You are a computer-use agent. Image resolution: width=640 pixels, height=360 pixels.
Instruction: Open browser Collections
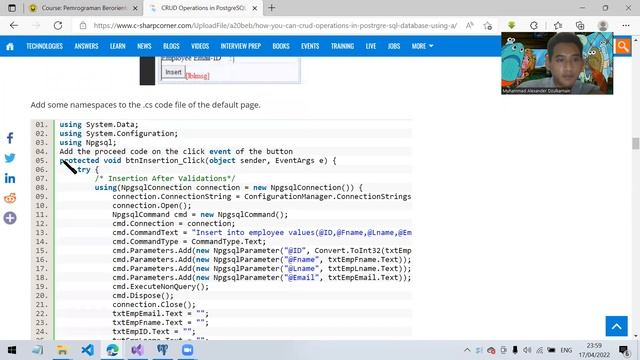(x=580, y=26)
